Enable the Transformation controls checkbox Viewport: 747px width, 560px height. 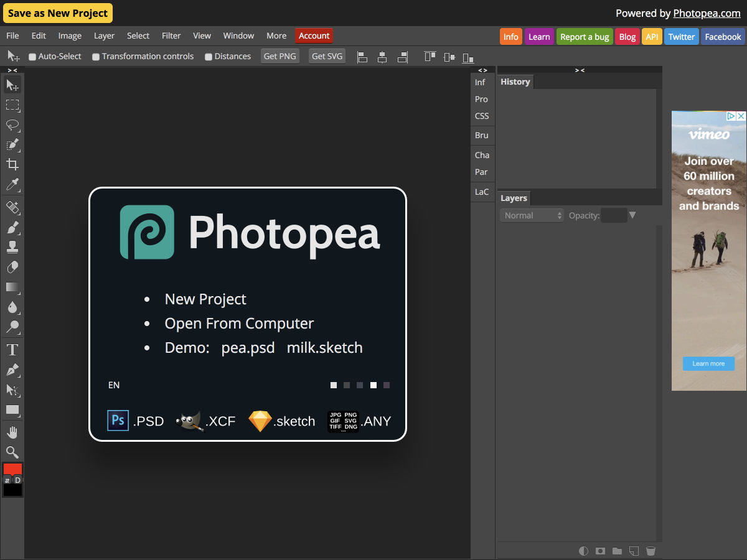pos(96,57)
